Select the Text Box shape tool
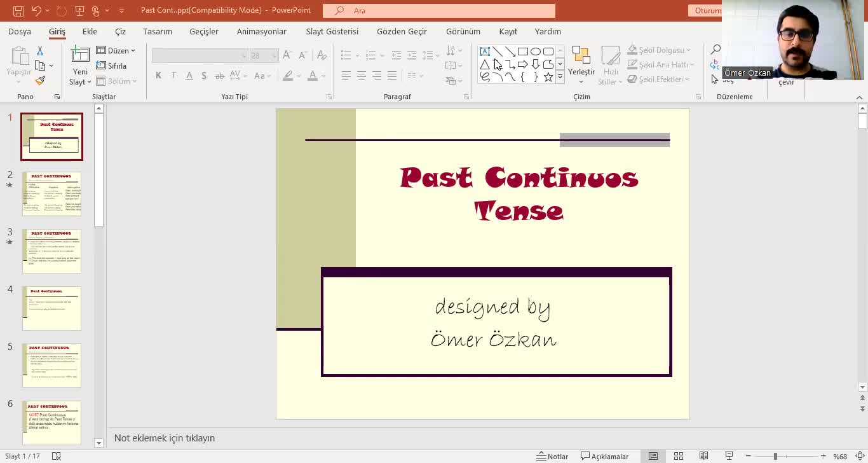 coord(485,52)
